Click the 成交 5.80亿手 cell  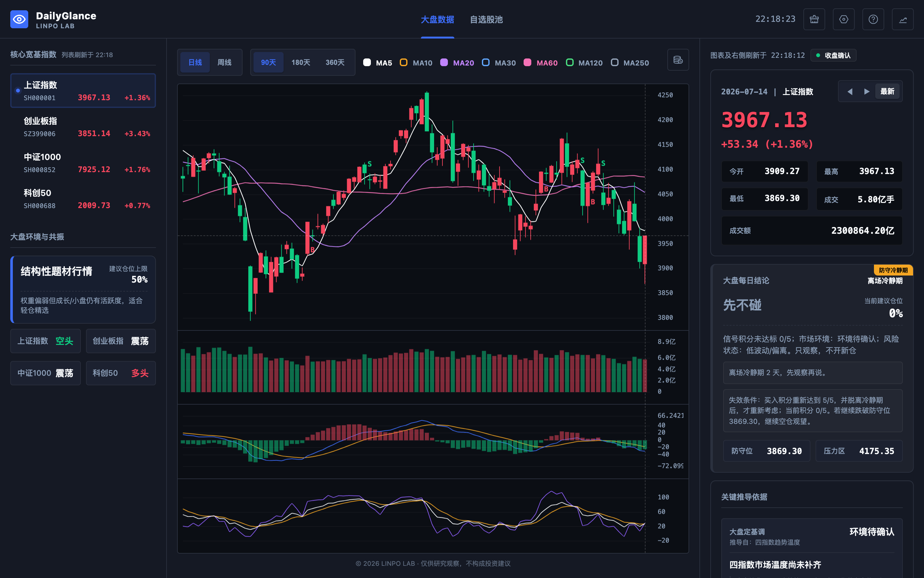pyautogui.click(x=859, y=199)
